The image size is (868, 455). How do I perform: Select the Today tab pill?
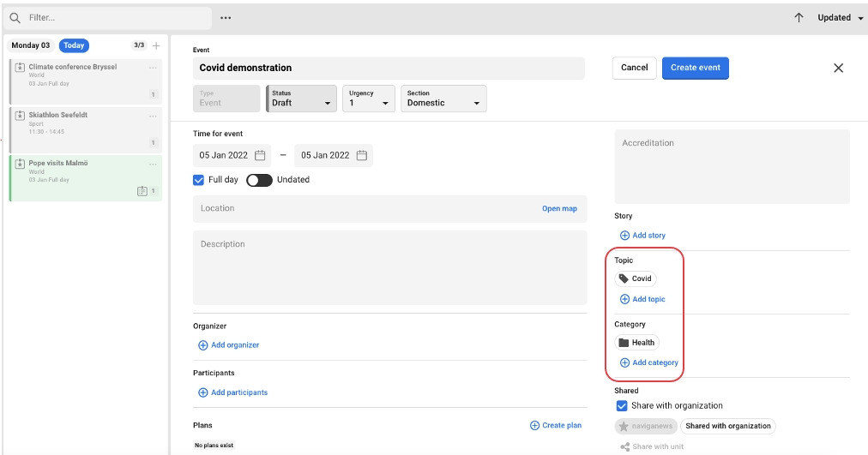tap(74, 45)
